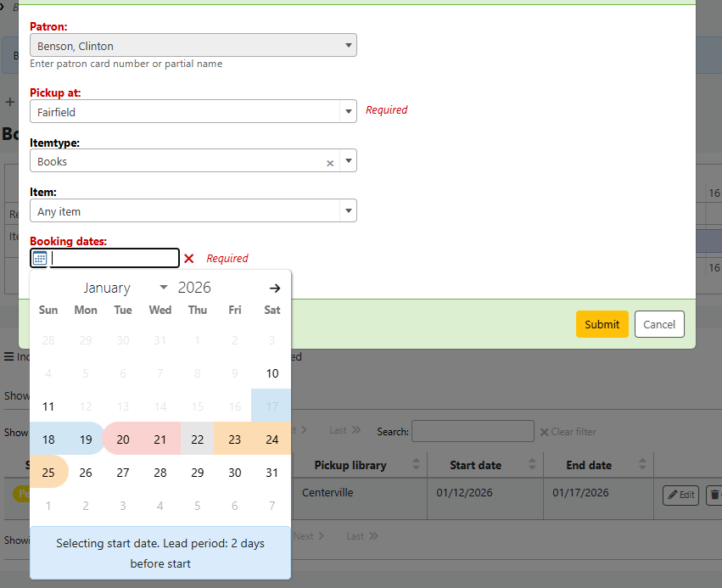Select January 10 in the calendar
Image resolution: width=722 pixels, height=588 pixels.
[x=272, y=373]
